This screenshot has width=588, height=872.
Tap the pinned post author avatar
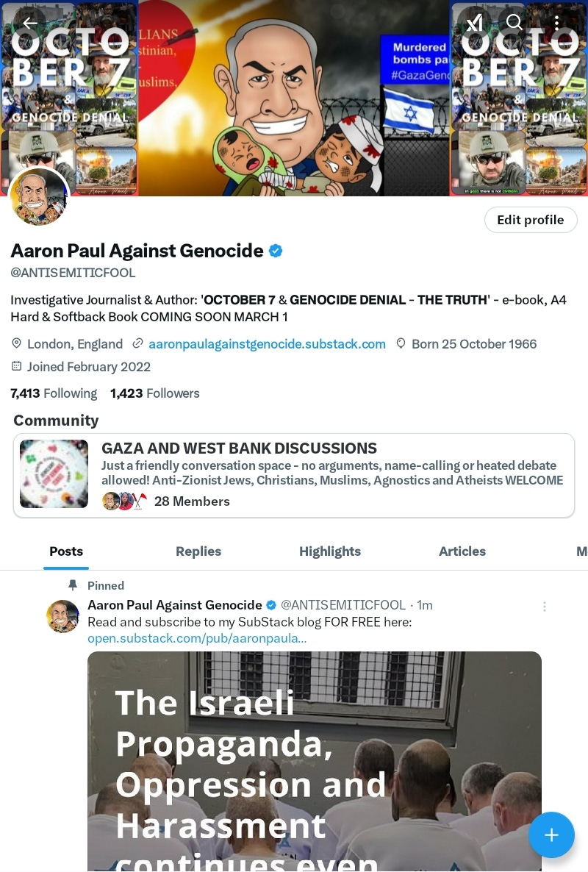pos(62,616)
